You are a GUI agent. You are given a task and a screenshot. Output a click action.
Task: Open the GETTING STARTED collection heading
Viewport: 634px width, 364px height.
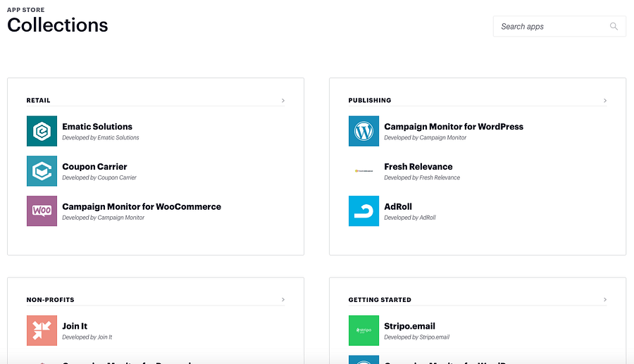380,300
